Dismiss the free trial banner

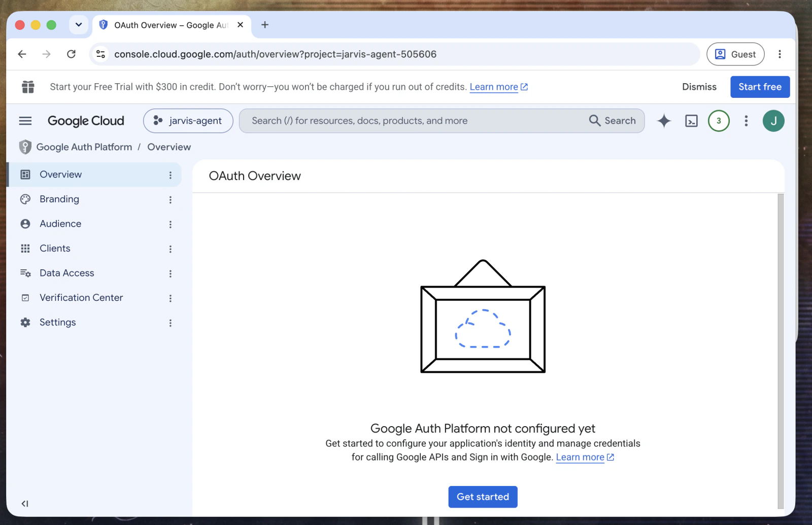(x=699, y=87)
